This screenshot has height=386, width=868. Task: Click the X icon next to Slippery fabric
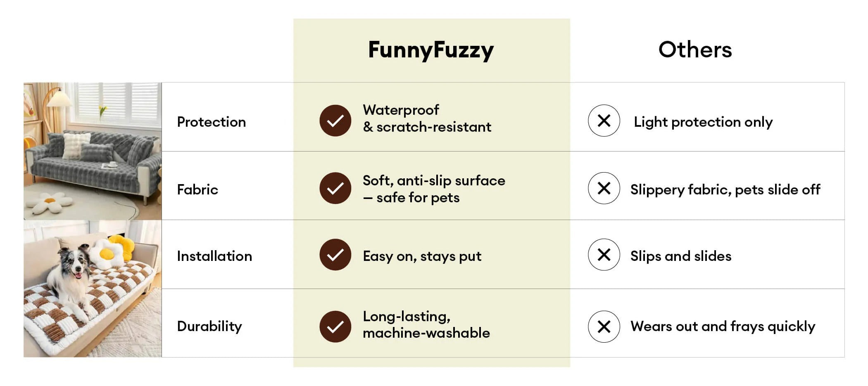(x=604, y=188)
